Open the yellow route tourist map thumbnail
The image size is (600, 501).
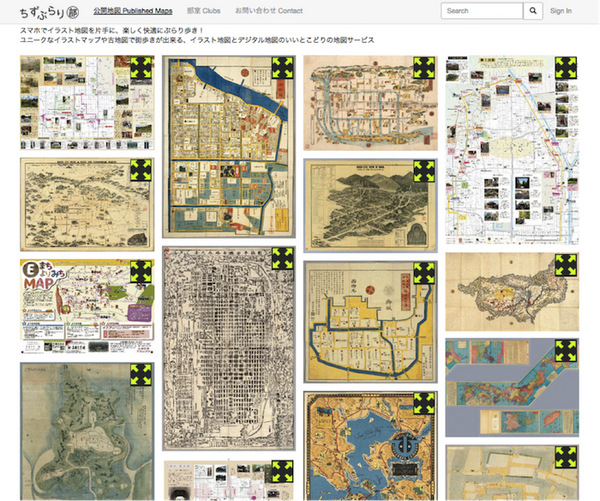coord(512,150)
